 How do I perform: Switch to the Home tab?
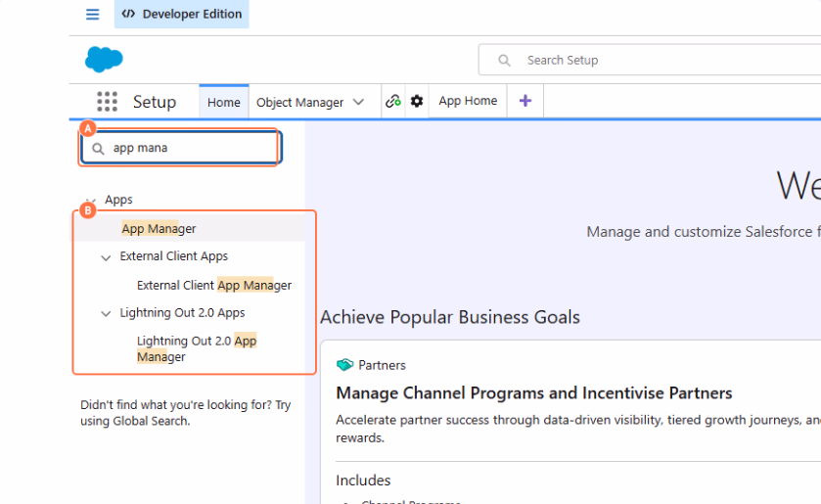pos(223,102)
